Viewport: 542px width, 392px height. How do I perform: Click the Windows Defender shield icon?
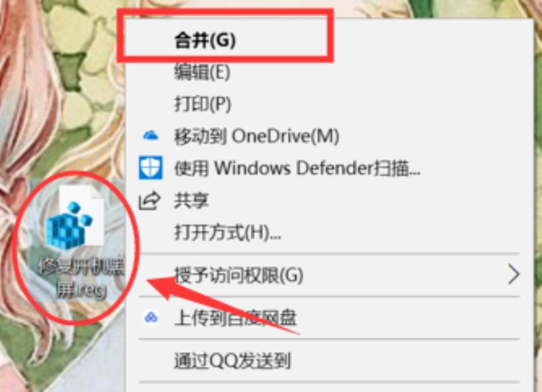click(x=150, y=168)
